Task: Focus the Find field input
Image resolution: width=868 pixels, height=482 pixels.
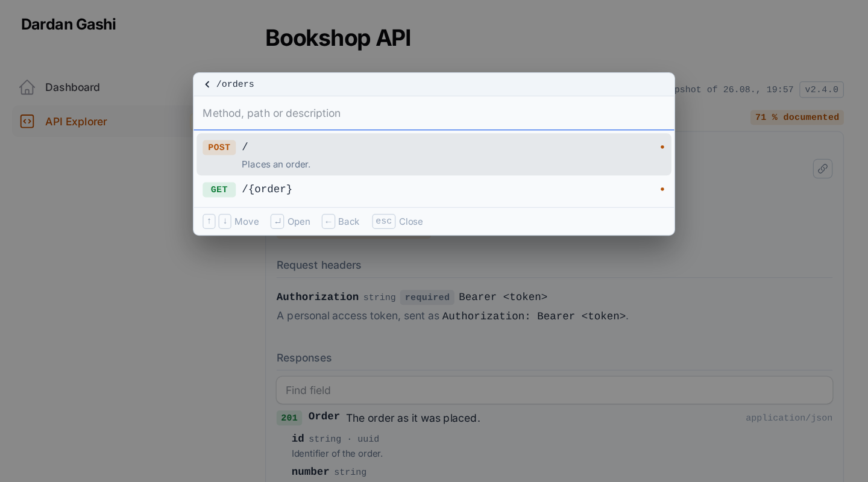Action: (x=555, y=390)
